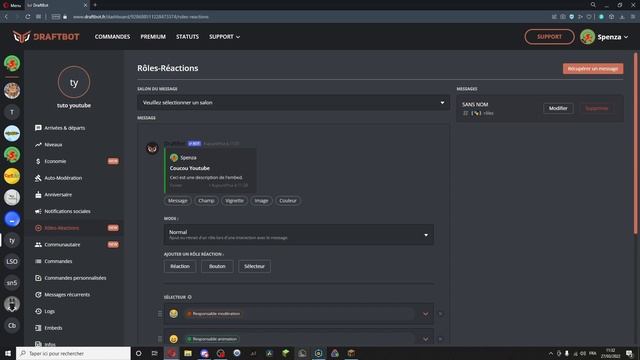Select the 'LSO' server avatar
This screenshot has height=360, width=640.
point(12,261)
